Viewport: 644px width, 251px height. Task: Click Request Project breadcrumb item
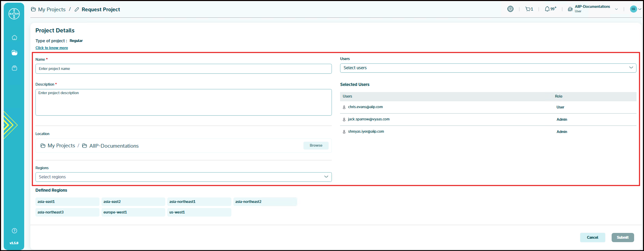tap(101, 10)
